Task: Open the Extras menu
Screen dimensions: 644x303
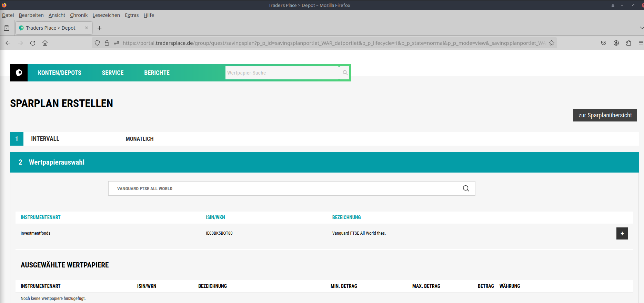Action: tap(132, 15)
